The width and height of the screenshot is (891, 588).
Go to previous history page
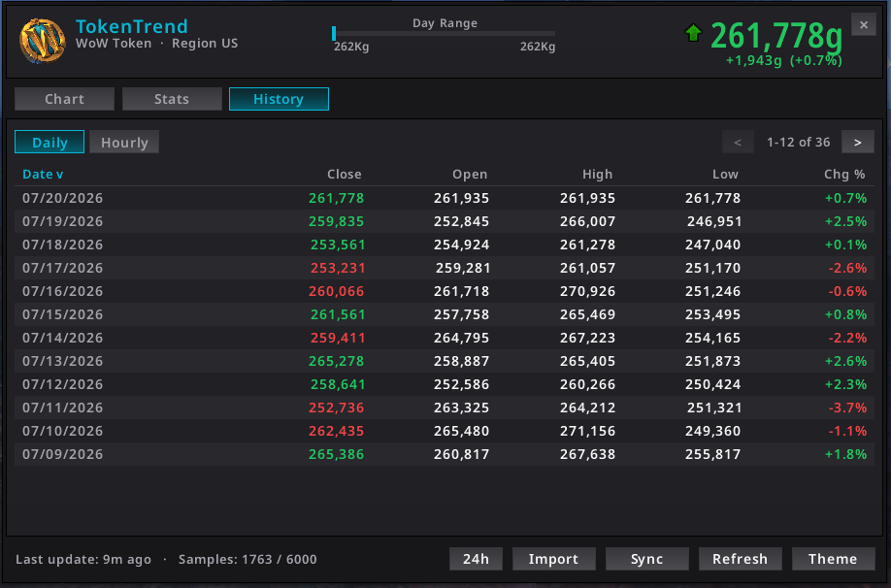pyautogui.click(x=738, y=142)
